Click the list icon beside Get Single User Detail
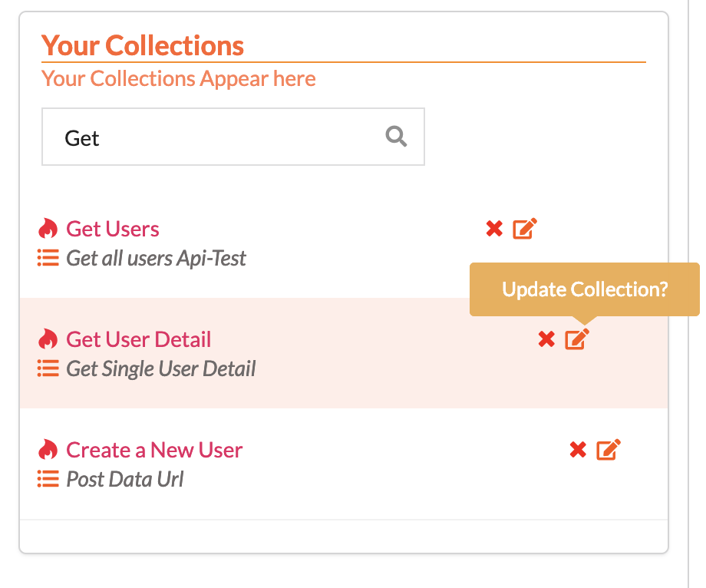This screenshot has width=706, height=588. 48,368
